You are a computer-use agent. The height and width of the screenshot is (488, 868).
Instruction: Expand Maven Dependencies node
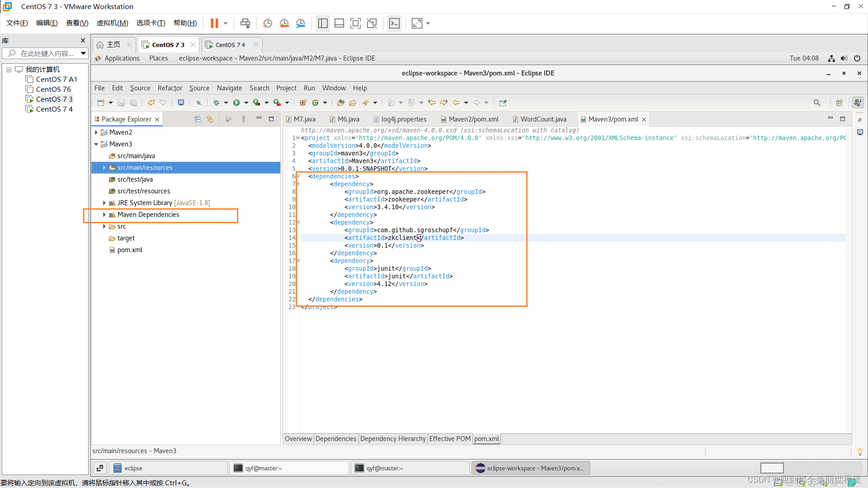tap(104, 215)
